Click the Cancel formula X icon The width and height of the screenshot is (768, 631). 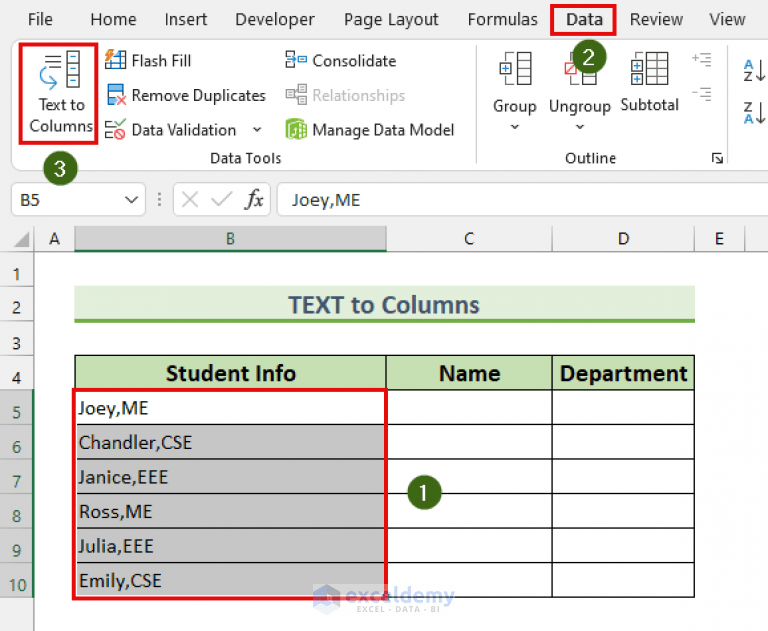coord(190,200)
